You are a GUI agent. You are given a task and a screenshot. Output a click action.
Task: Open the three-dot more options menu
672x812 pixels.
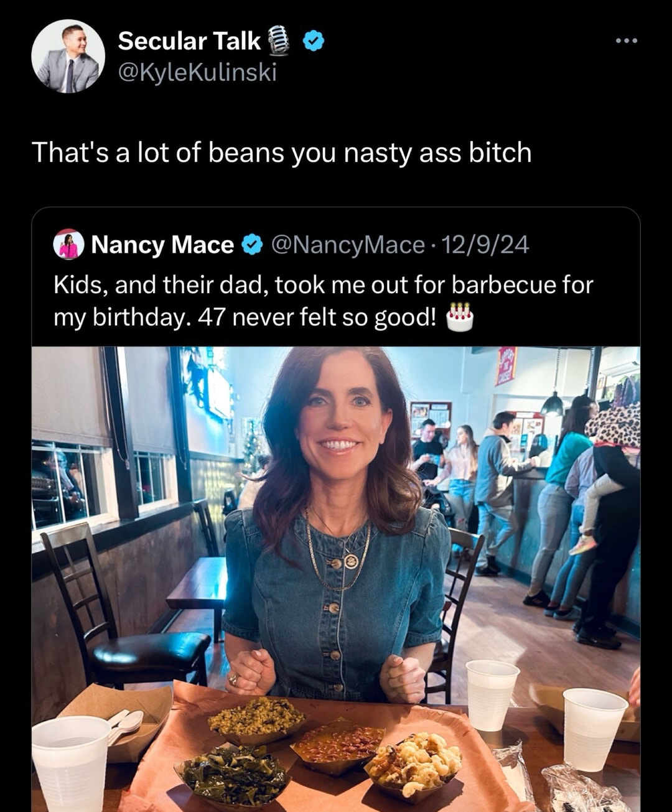(x=626, y=41)
